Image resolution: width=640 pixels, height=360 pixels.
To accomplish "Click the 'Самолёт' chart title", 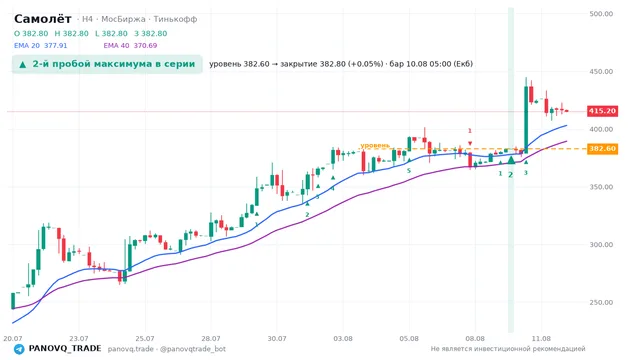I will pyautogui.click(x=43, y=19).
